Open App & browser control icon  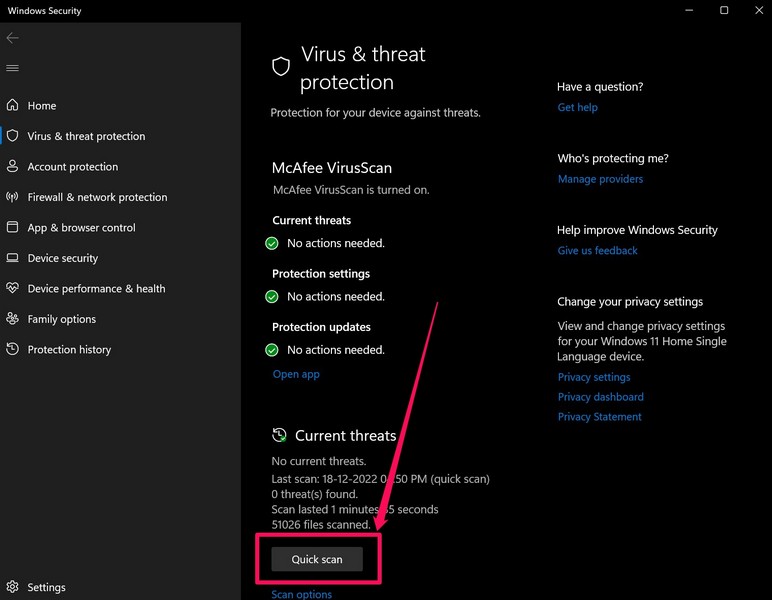12,227
